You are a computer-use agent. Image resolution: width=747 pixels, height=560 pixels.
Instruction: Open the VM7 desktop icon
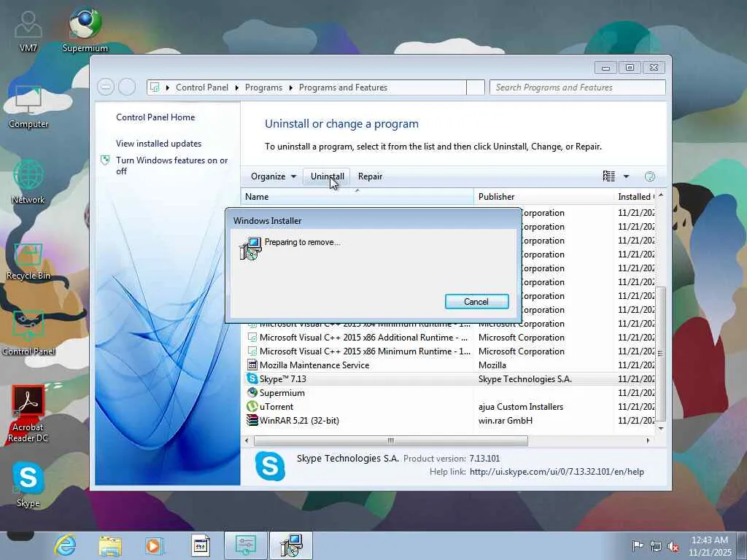pos(28,31)
